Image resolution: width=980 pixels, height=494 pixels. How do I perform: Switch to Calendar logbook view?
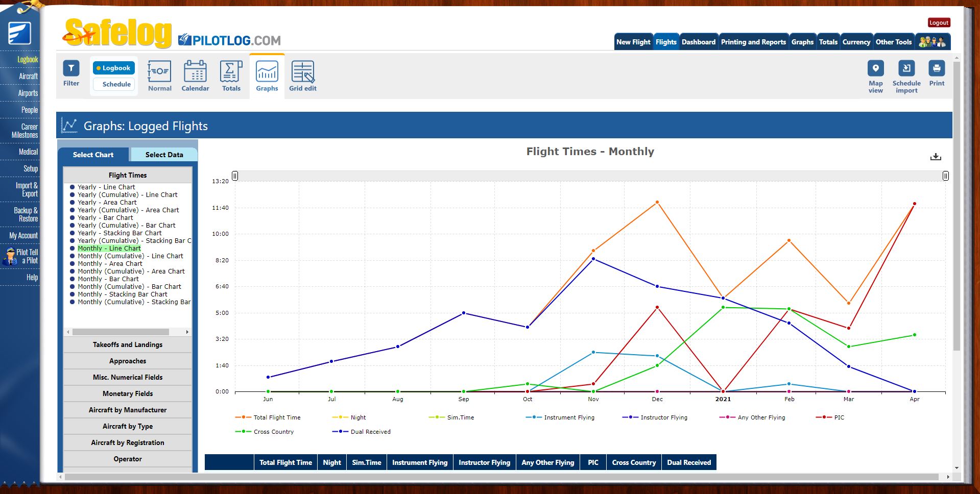[195, 75]
